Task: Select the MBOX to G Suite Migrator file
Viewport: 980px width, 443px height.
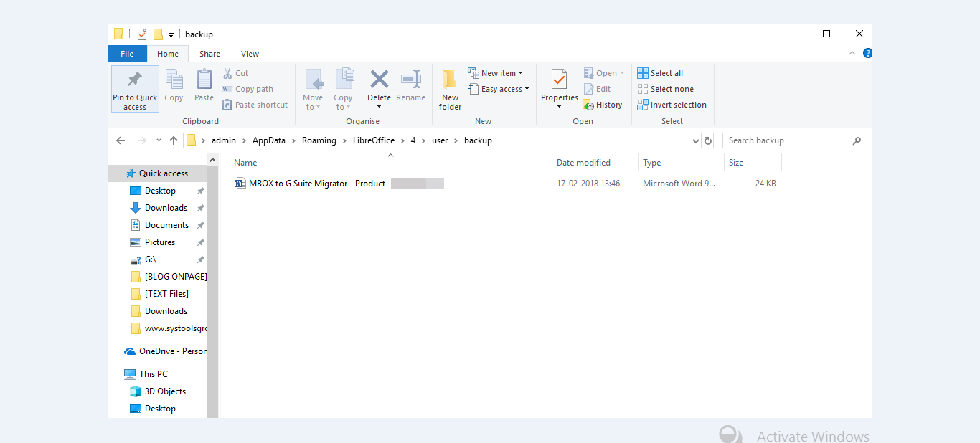Action: (339, 184)
